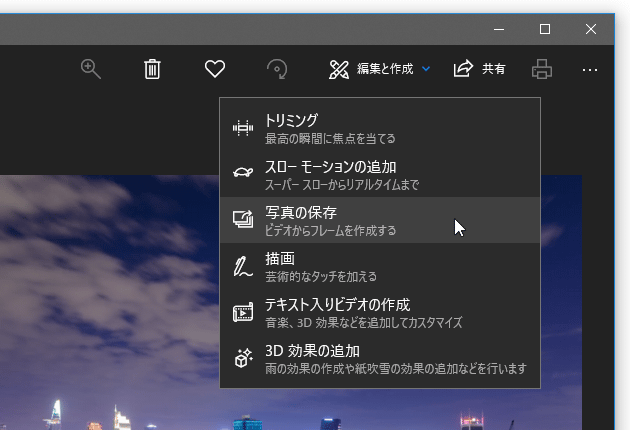Select 写真の保存 menu item
Screen dimensions: 630x430
(380, 220)
